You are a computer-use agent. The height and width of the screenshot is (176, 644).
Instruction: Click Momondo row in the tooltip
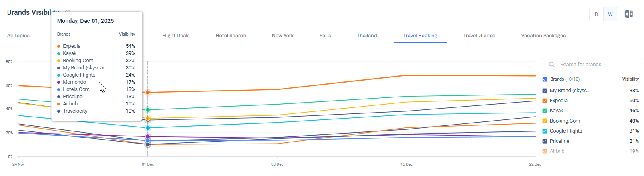click(96, 82)
